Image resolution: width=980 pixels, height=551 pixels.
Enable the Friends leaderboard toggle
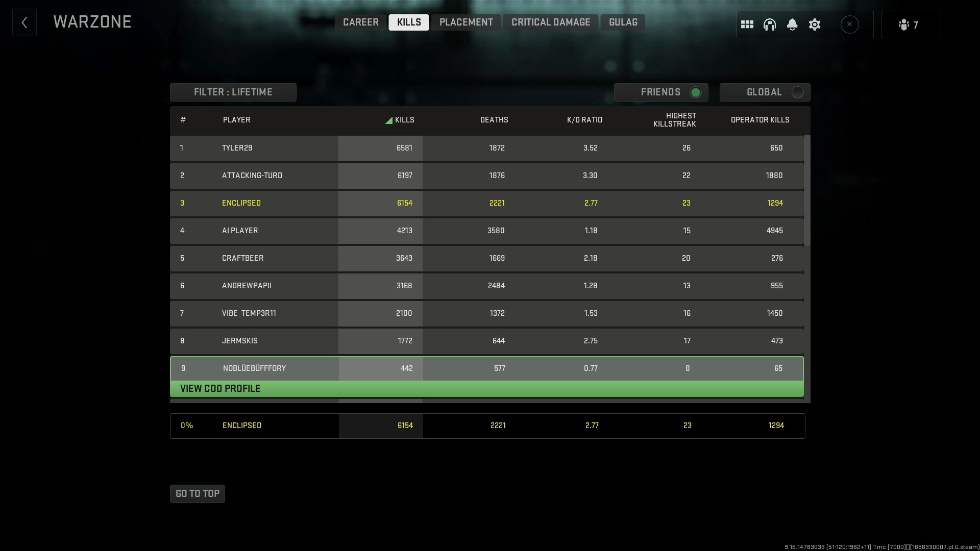695,92
